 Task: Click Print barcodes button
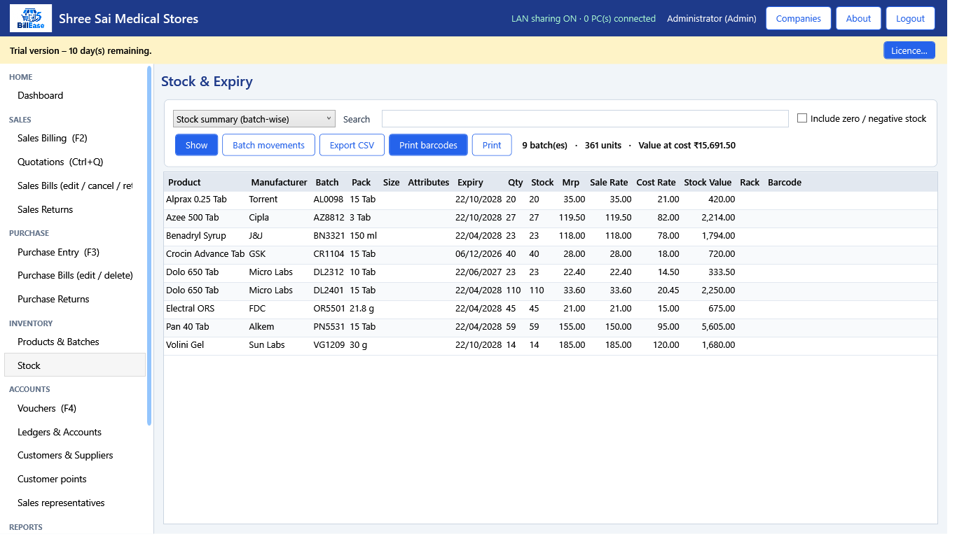428,145
